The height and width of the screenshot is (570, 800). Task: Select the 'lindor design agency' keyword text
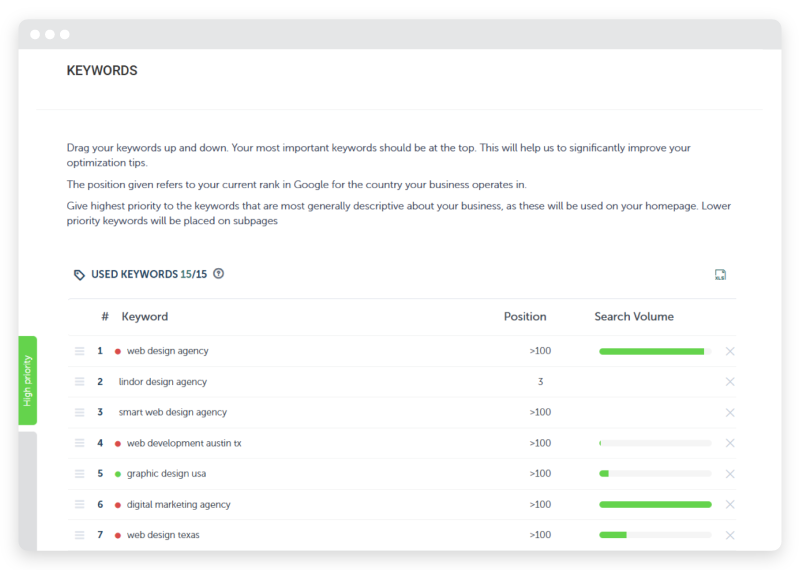click(x=163, y=382)
